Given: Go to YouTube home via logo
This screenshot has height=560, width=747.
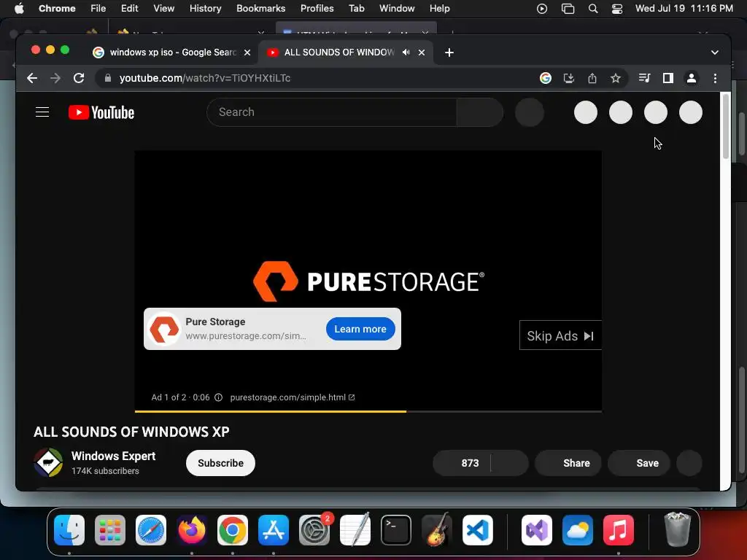Looking at the screenshot, I should pyautogui.click(x=101, y=112).
